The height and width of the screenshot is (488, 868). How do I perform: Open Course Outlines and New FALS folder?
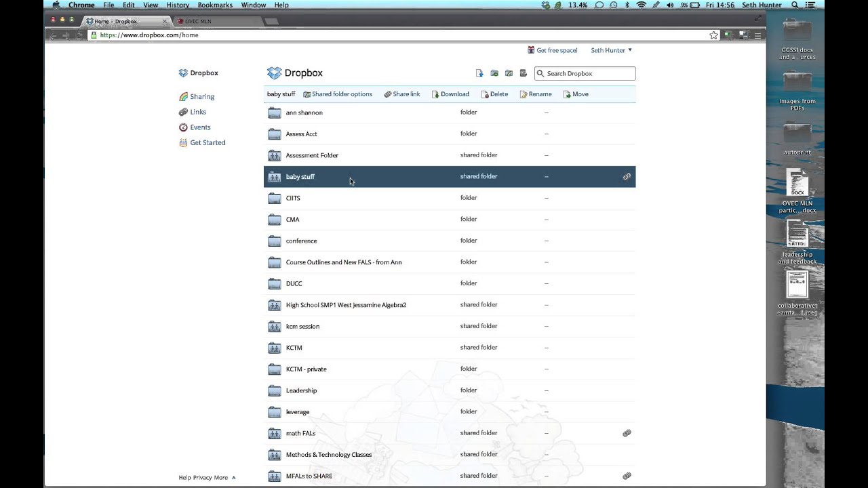[344, 262]
